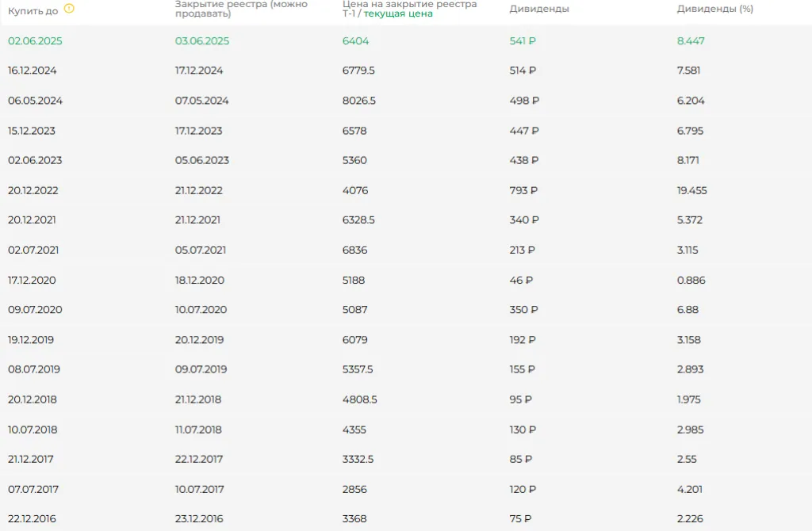Screen dimensions: 812x531
Task: Click the 4808.5 price cell
Action: 359,399
